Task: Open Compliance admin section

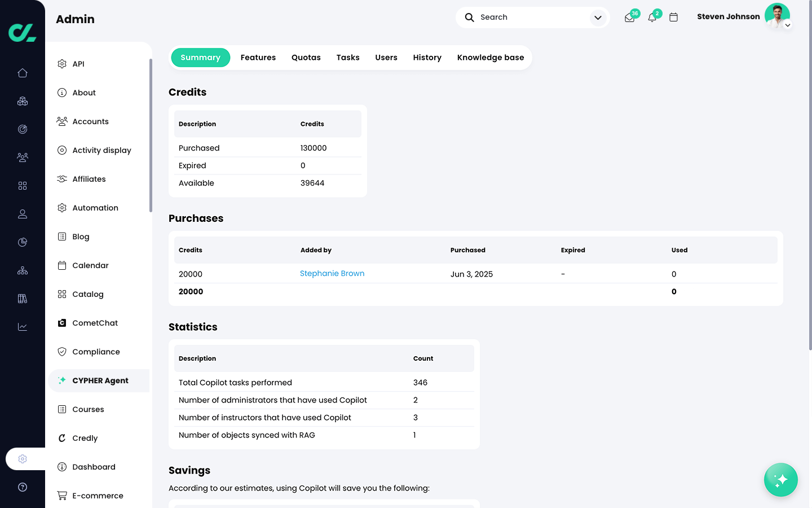Action: pyautogui.click(x=96, y=352)
